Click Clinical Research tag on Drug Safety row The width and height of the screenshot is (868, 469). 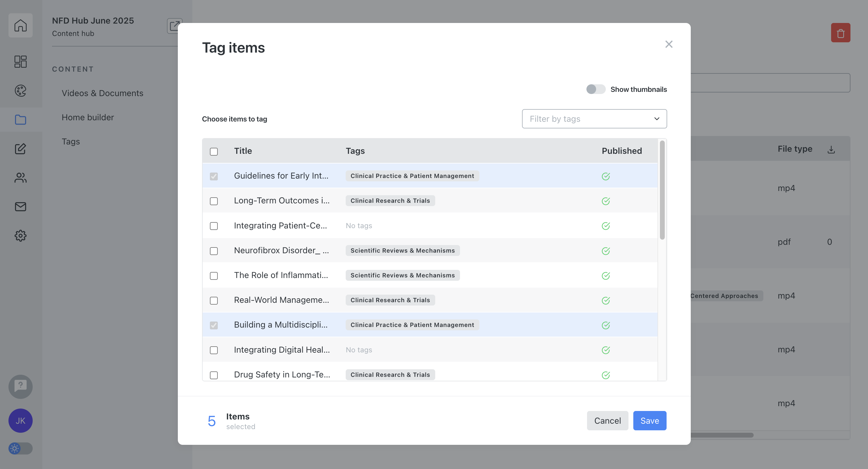390,375
